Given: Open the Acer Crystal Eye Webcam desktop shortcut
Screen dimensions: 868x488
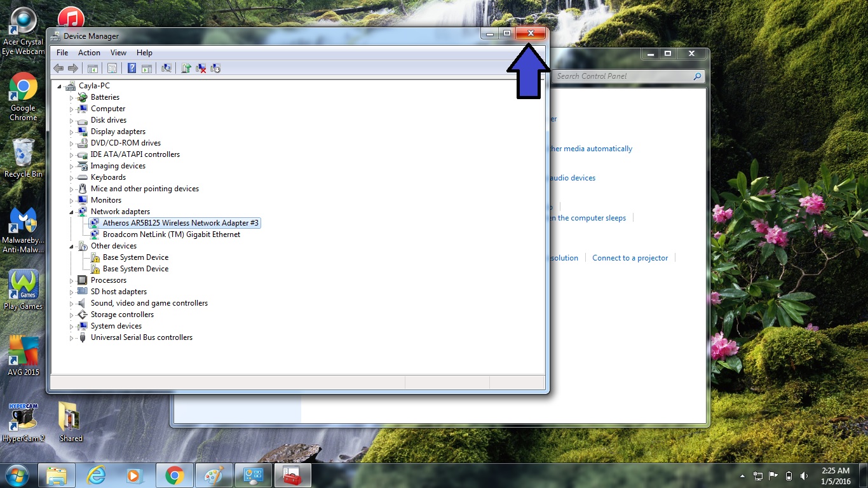Looking at the screenshot, I should pyautogui.click(x=24, y=32).
